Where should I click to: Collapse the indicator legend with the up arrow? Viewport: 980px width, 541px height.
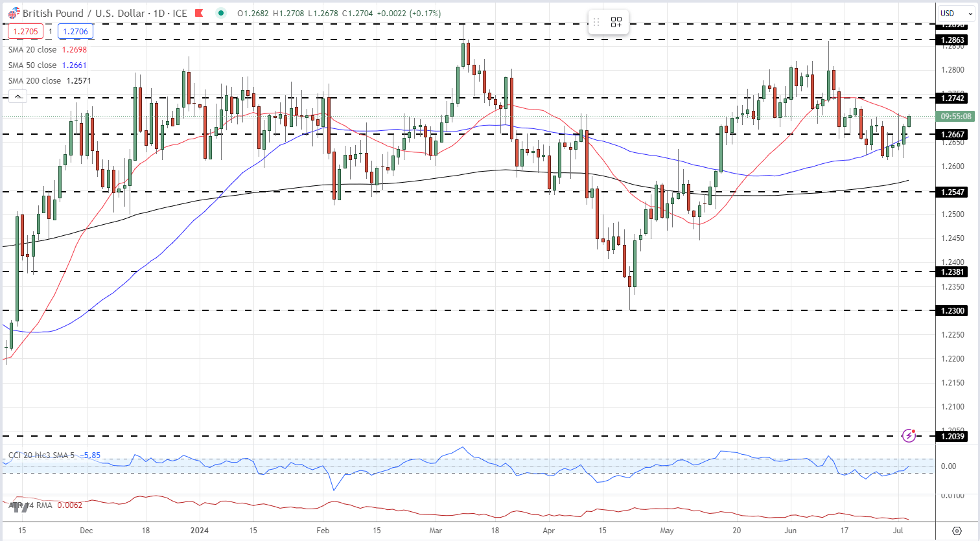tap(17, 97)
